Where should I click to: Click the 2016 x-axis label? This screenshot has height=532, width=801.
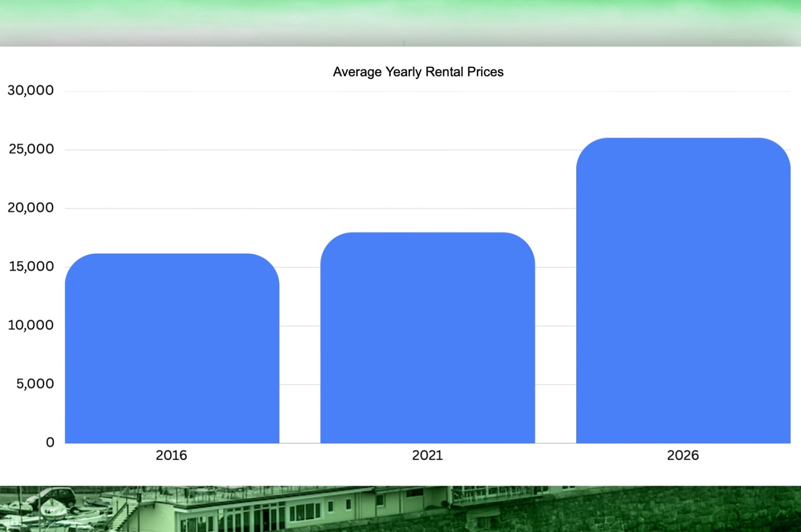[x=172, y=455]
